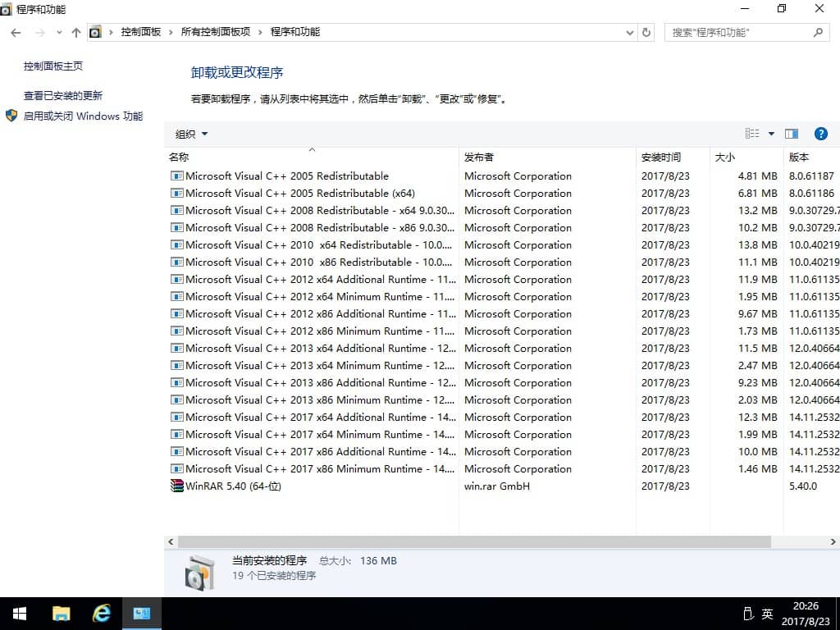Launch Internet Explorer from taskbar

pos(101,614)
